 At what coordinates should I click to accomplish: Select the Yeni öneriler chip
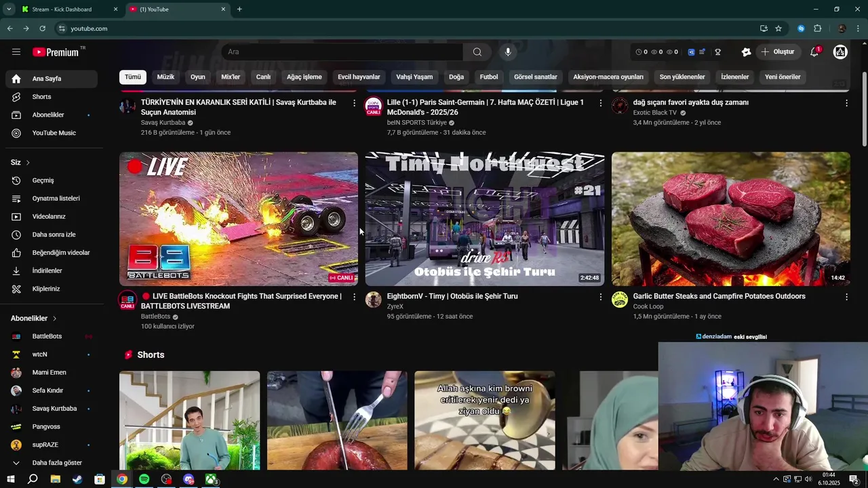tap(783, 77)
